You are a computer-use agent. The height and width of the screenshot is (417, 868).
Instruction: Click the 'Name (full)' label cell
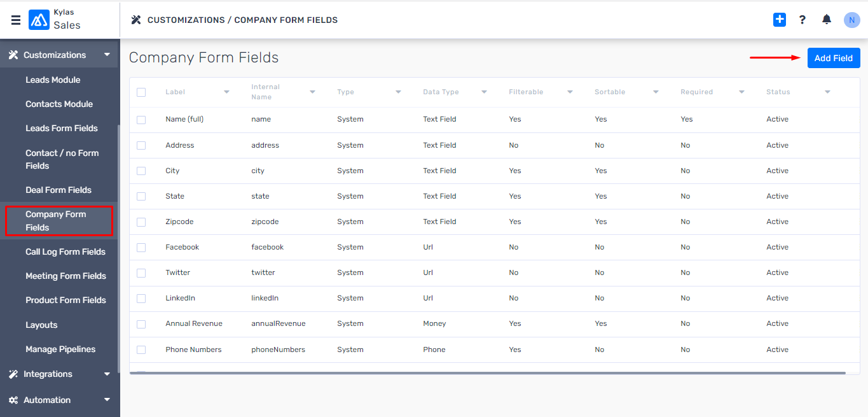(x=184, y=119)
